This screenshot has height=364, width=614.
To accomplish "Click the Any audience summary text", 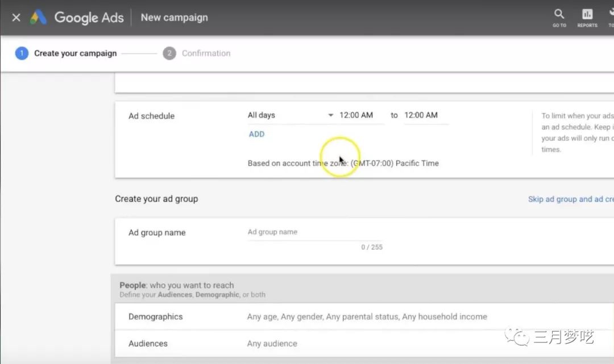I will click(272, 344).
